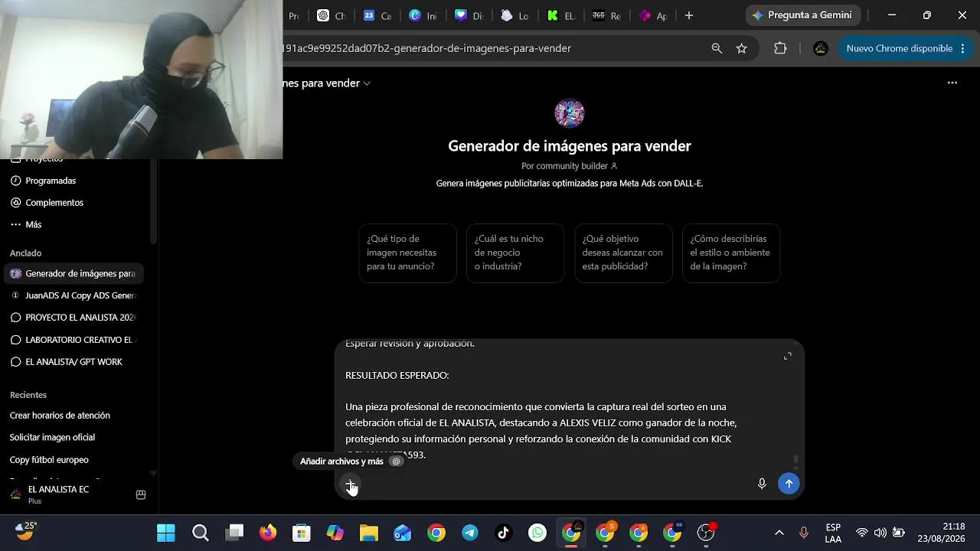This screenshot has height=551, width=980.
Task: Open Copilot from the taskbar
Action: [x=335, y=533]
